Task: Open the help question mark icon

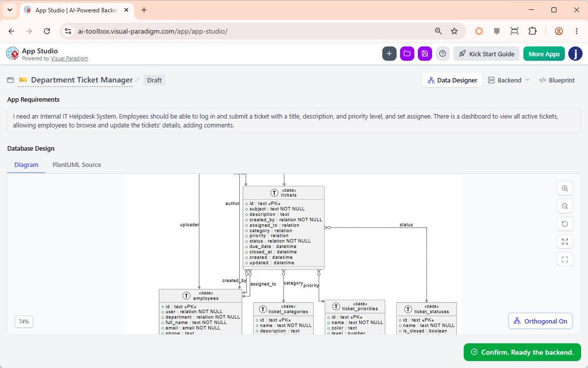Action: coord(442,54)
